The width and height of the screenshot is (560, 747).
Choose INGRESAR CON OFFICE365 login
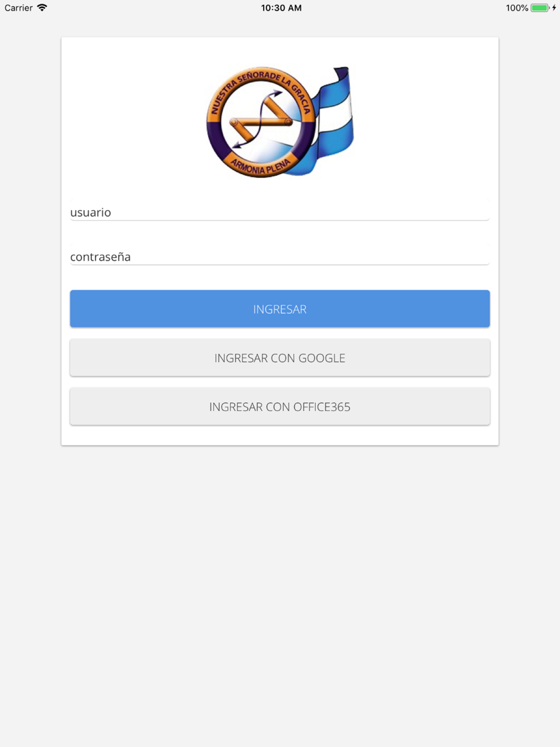[280, 407]
